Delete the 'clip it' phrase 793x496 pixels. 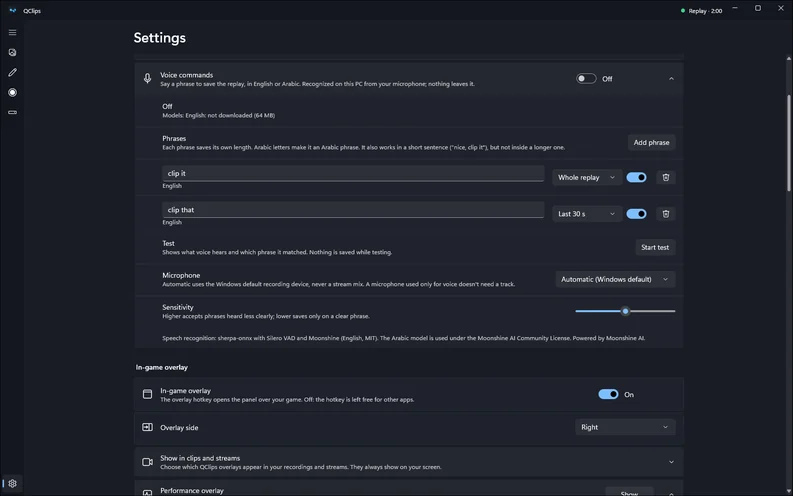coord(666,177)
